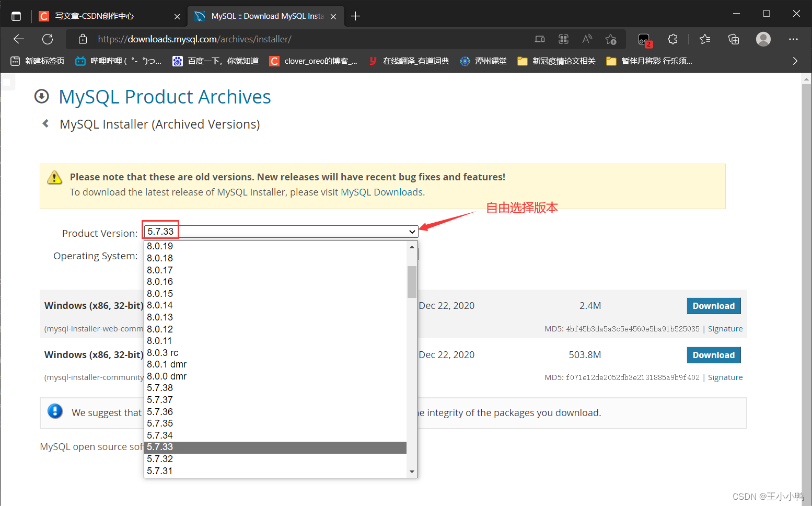Open a new tab with plus icon

tap(355, 16)
